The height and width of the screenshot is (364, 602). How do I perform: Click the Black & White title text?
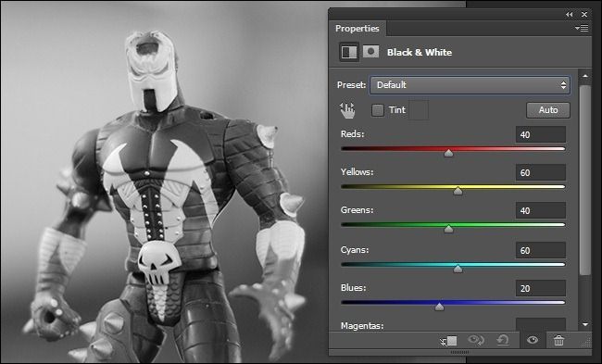[420, 52]
